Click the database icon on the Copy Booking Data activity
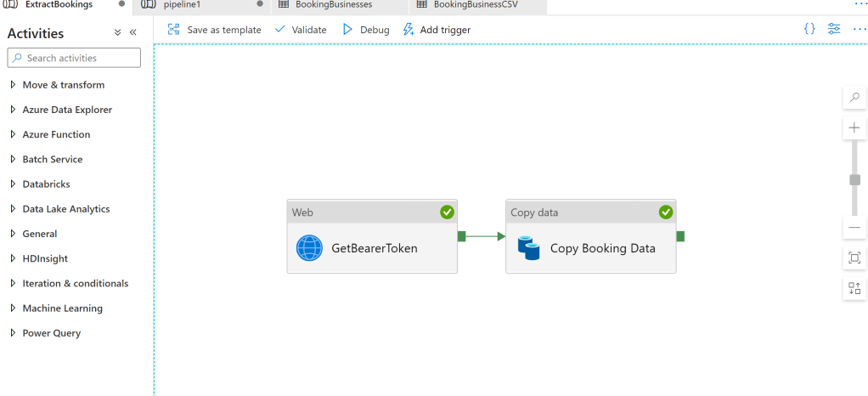Image resolution: width=868 pixels, height=396 pixels. pyautogui.click(x=528, y=248)
